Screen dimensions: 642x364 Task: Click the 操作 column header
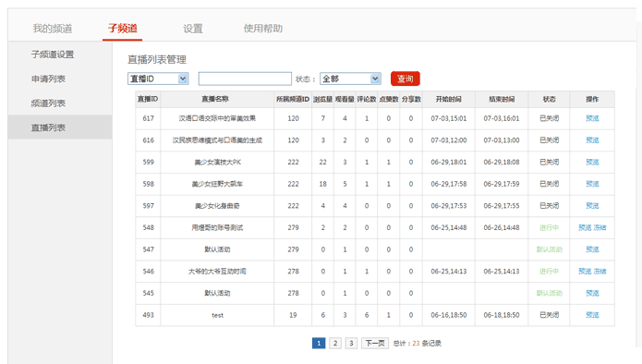click(x=592, y=99)
